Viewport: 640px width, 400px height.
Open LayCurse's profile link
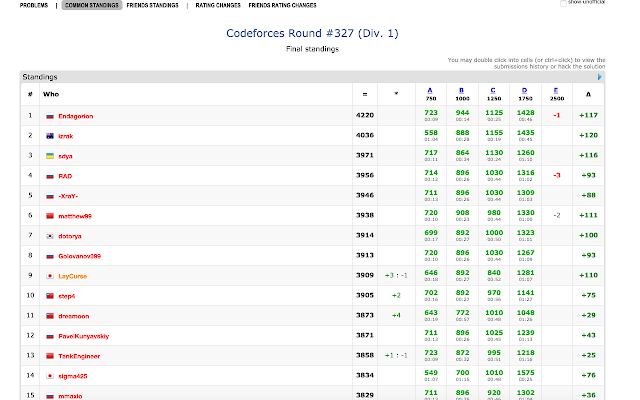tap(73, 276)
